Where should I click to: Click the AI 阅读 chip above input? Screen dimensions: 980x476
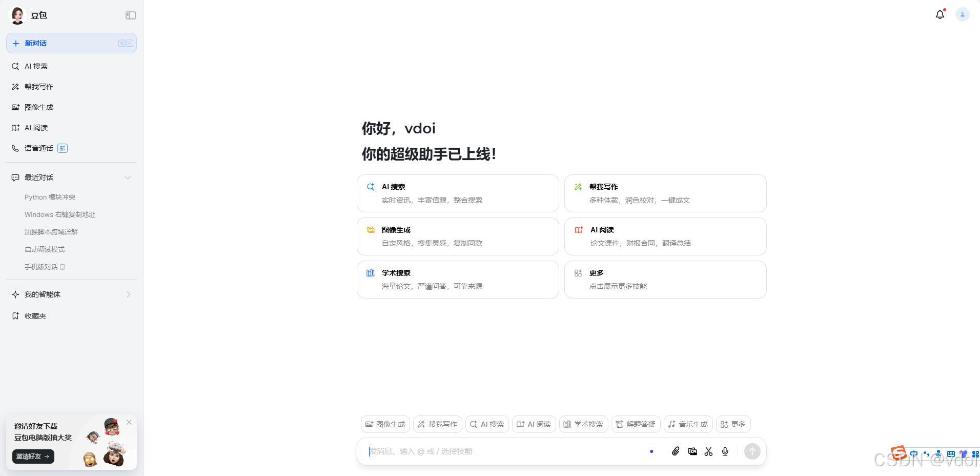[x=534, y=424]
